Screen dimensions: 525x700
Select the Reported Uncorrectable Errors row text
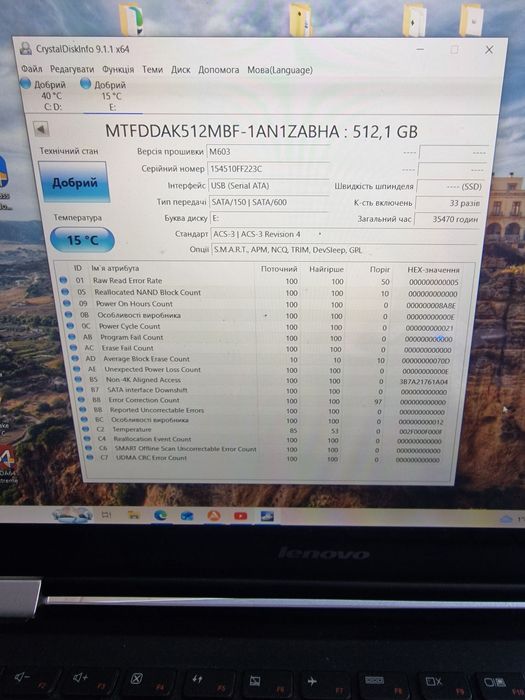pos(157,410)
